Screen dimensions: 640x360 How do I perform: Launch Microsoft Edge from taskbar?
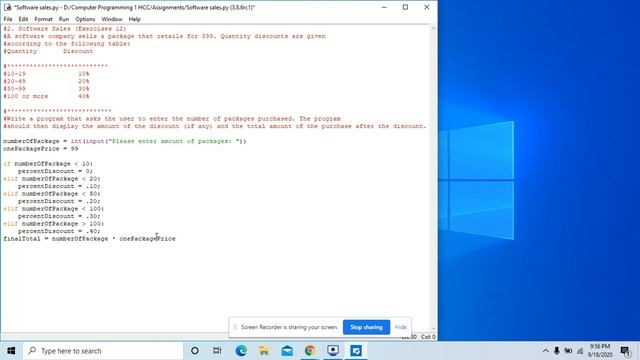click(241, 351)
